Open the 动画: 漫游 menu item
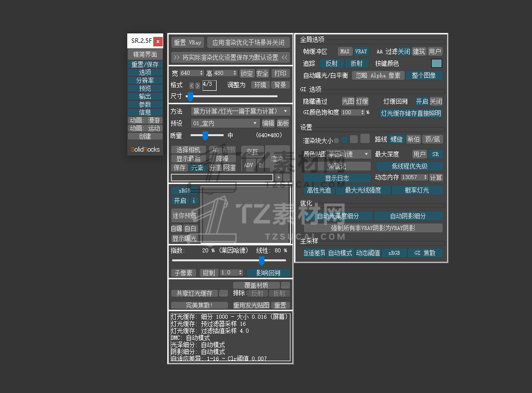 click(x=145, y=120)
